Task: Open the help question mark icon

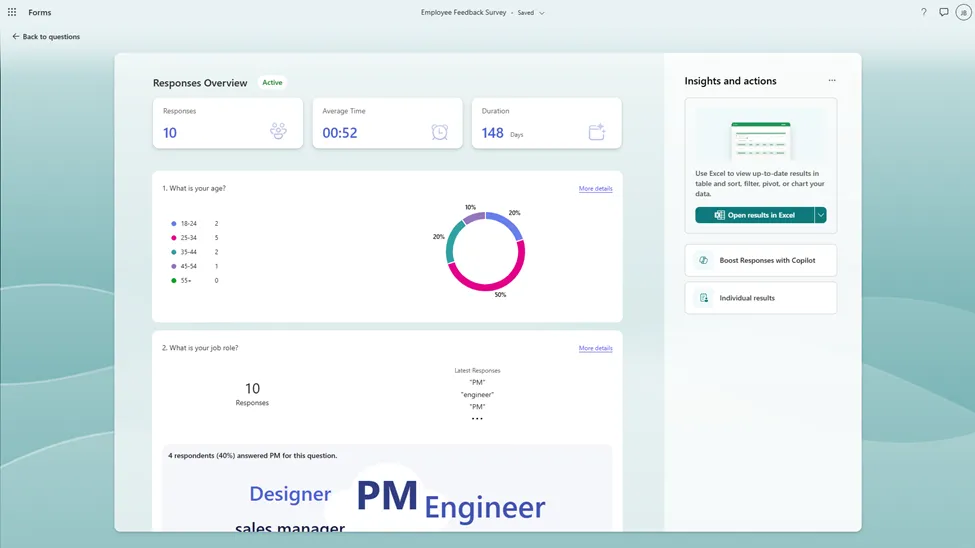Action: point(923,12)
